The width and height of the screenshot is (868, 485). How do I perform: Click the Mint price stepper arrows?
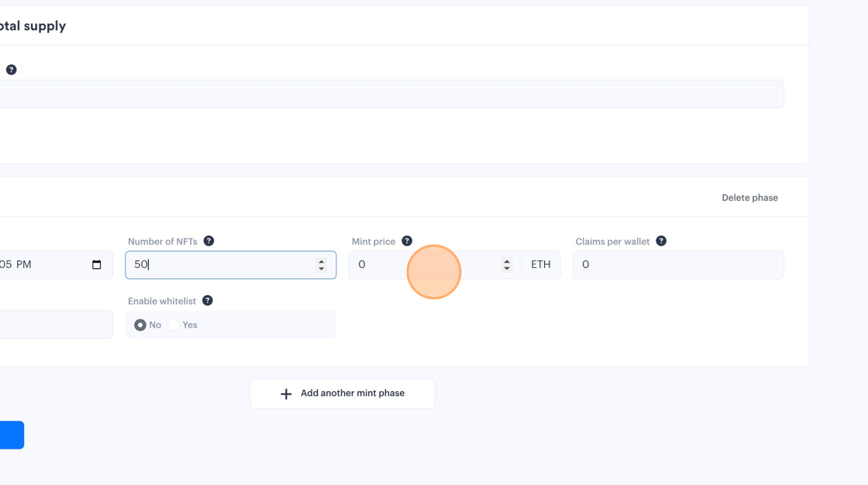pos(507,265)
